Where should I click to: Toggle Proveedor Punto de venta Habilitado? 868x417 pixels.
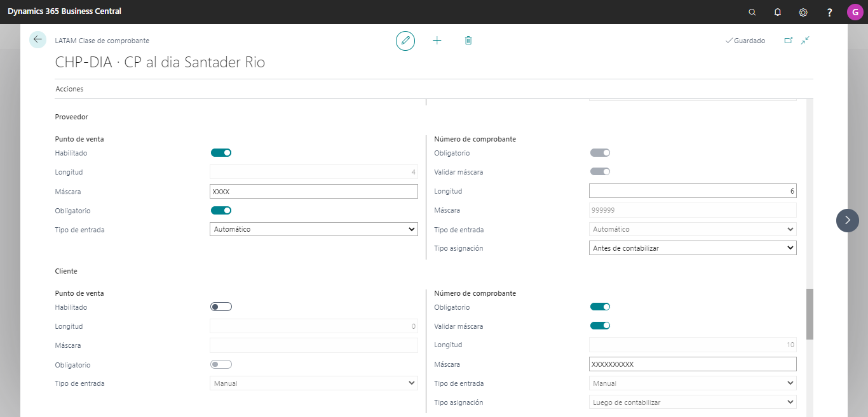(221, 152)
